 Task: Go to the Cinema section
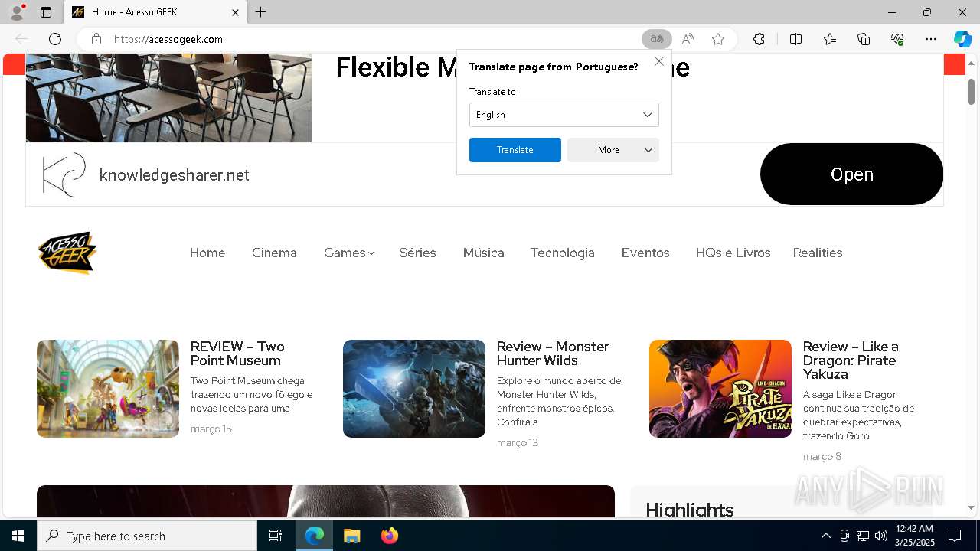274,253
